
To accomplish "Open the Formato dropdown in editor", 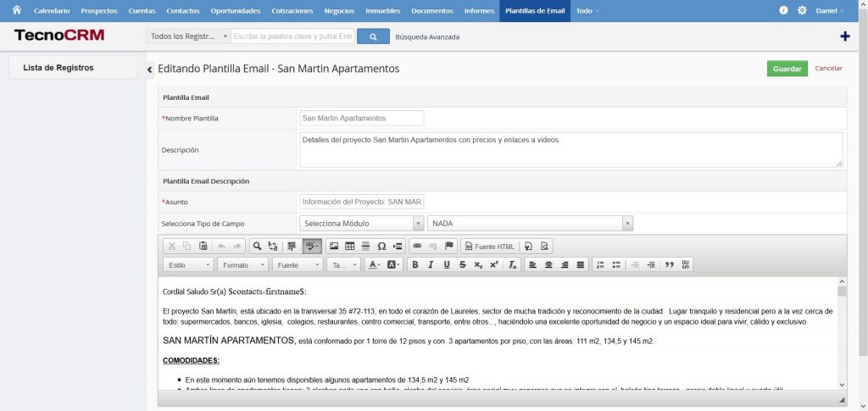I will [x=242, y=265].
